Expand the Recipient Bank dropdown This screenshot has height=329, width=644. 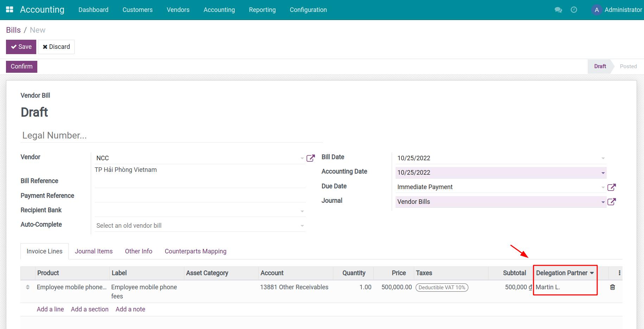coord(302,210)
